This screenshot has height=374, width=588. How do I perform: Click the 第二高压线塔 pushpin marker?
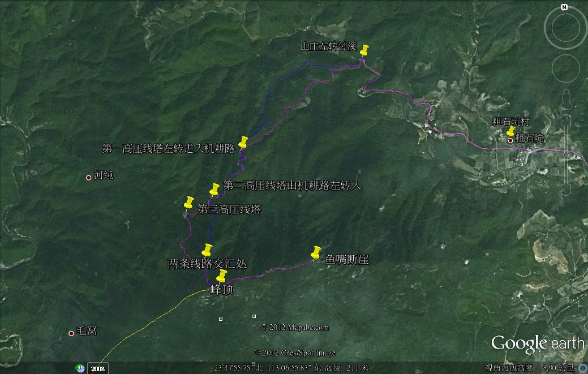(214, 189)
